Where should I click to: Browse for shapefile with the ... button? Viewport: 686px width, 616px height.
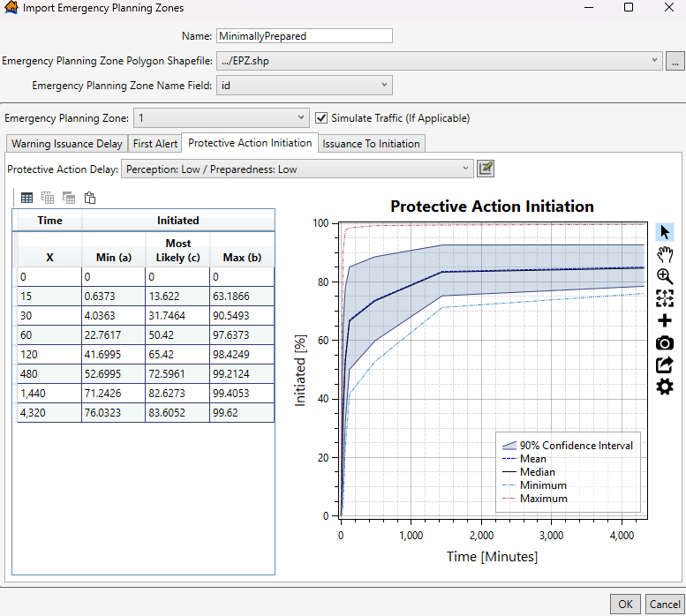(675, 61)
